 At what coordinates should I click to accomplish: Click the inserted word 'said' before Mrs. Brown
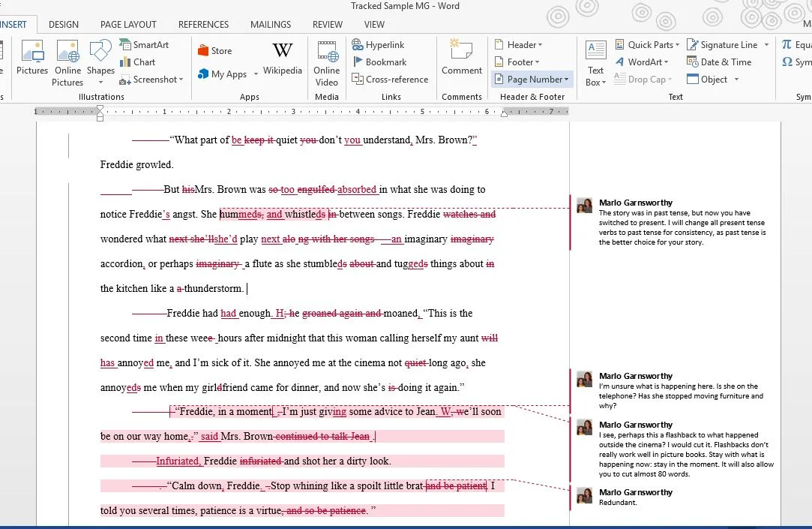(209, 436)
